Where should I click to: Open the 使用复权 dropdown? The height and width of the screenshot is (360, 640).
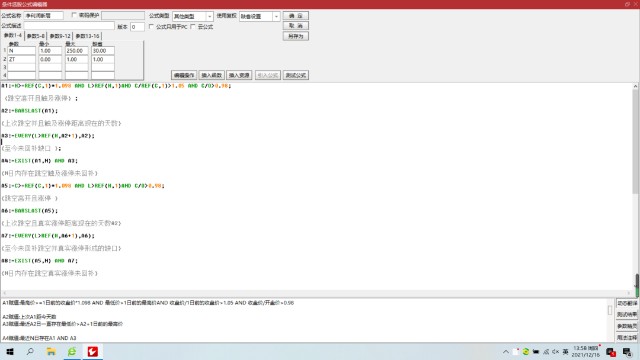tap(259, 16)
